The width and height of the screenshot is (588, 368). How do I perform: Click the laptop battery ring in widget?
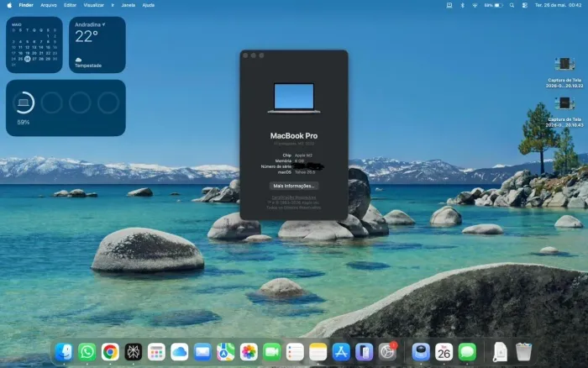click(24, 103)
